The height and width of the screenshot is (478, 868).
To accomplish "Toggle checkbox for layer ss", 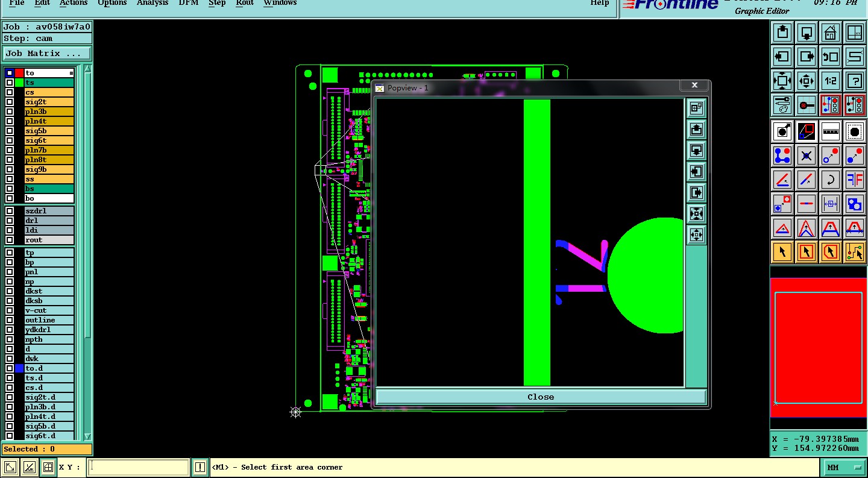I will [10, 179].
